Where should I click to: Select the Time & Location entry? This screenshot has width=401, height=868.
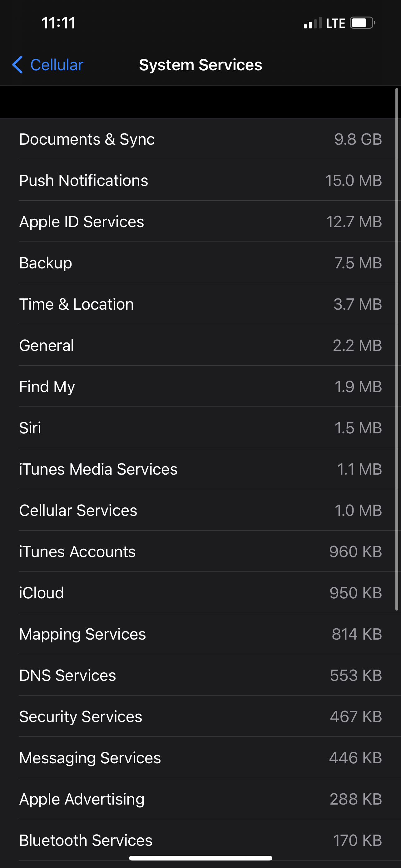200,304
